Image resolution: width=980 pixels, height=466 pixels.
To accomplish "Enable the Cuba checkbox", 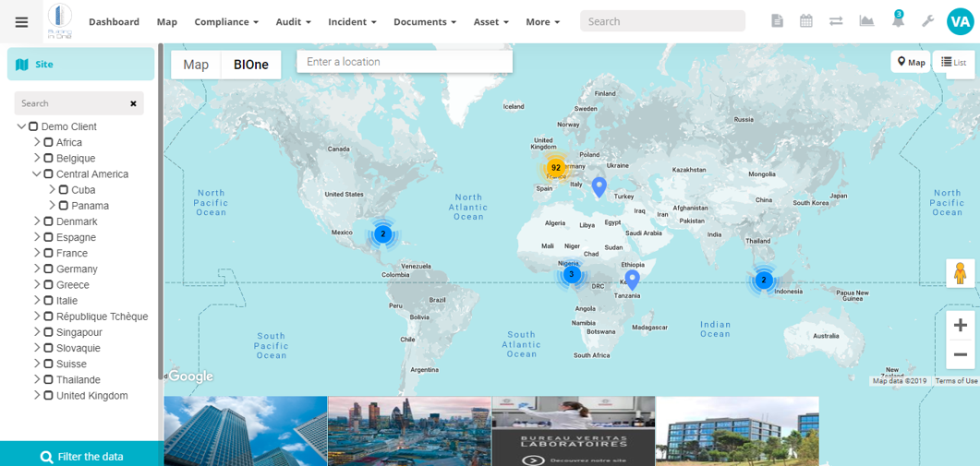I will [x=63, y=190].
